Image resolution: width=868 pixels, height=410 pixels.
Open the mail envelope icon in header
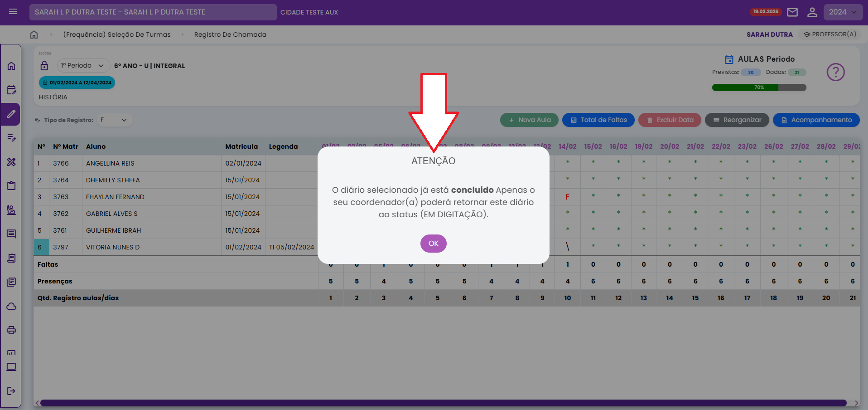[x=792, y=12]
